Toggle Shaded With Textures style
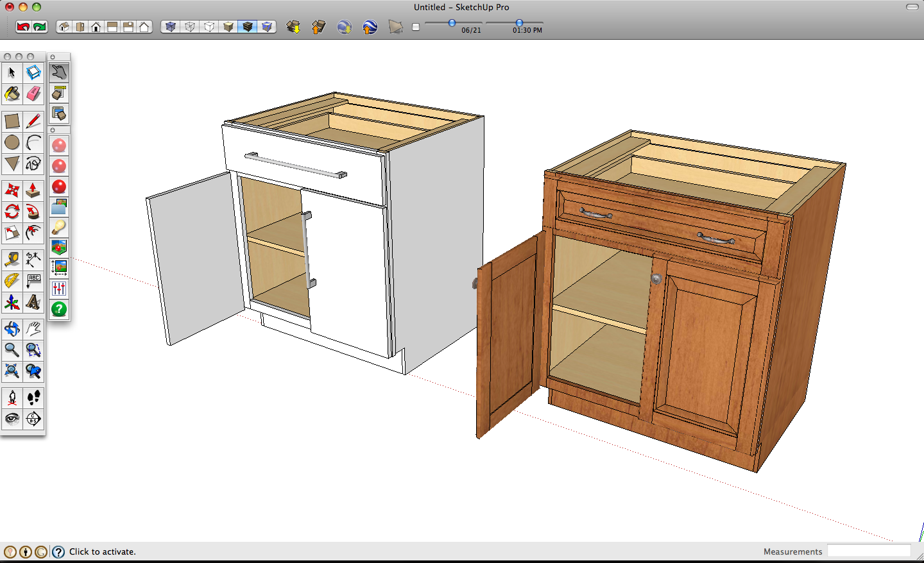The width and height of the screenshot is (924, 563). click(x=248, y=27)
